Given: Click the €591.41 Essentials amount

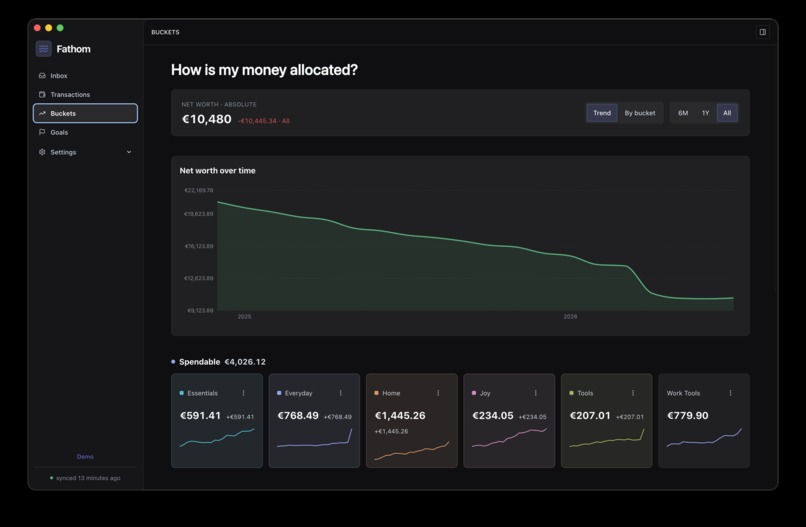Looking at the screenshot, I should pos(200,415).
